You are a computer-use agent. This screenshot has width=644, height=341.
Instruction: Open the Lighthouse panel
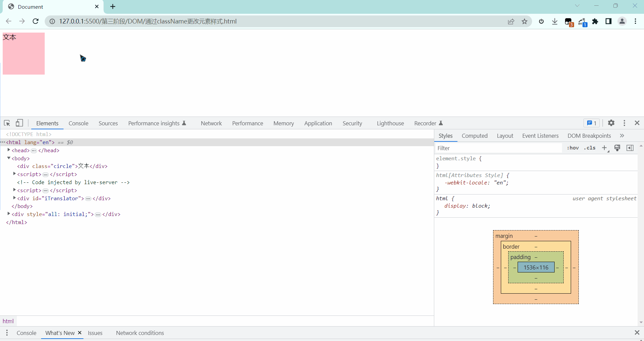point(390,123)
